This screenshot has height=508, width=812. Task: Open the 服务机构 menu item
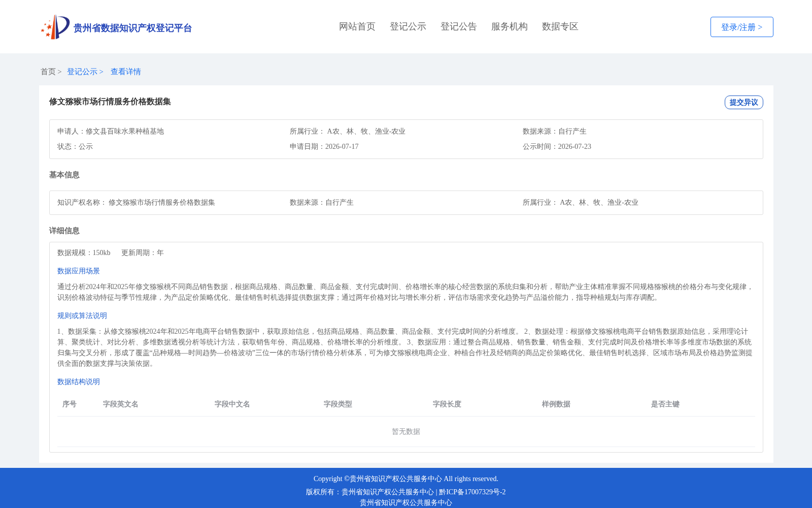click(x=510, y=26)
